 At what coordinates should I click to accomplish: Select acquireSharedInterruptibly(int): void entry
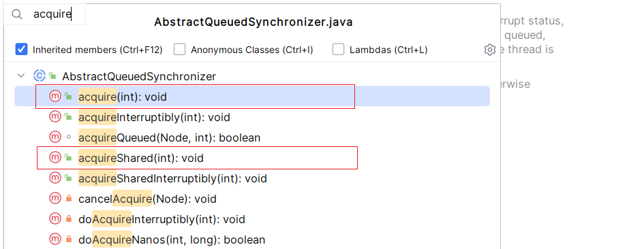pyautogui.click(x=252, y=178)
